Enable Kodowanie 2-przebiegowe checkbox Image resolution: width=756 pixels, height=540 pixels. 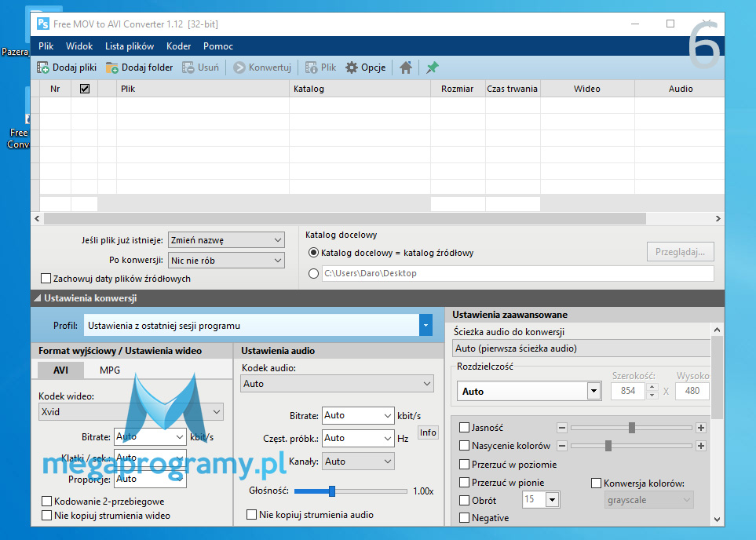pos(47,502)
